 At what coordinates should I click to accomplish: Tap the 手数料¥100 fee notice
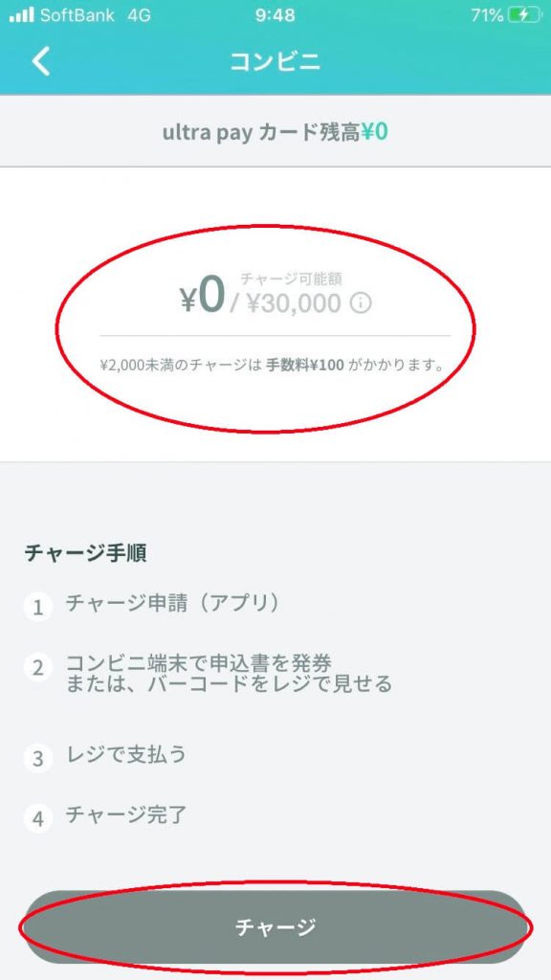(x=305, y=365)
